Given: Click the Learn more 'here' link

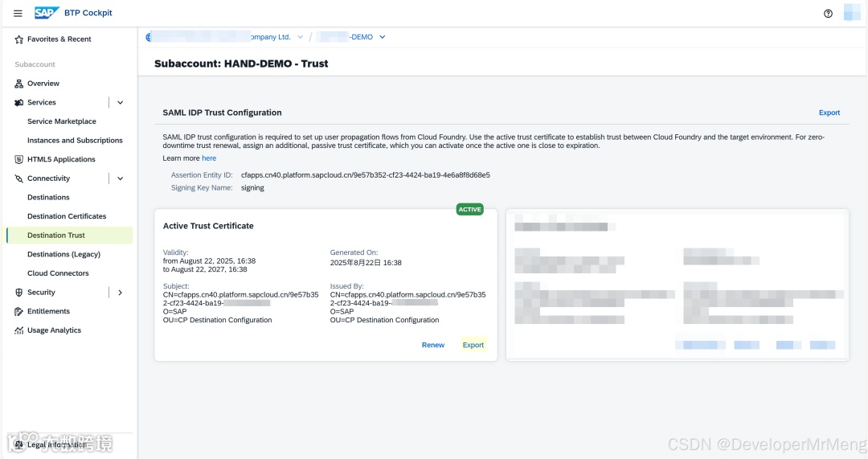Looking at the screenshot, I should (x=209, y=158).
